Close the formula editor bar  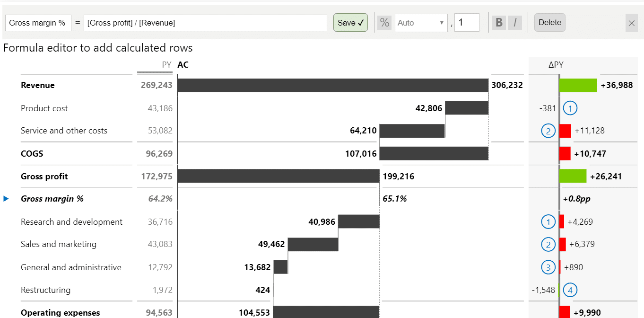tap(631, 23)
